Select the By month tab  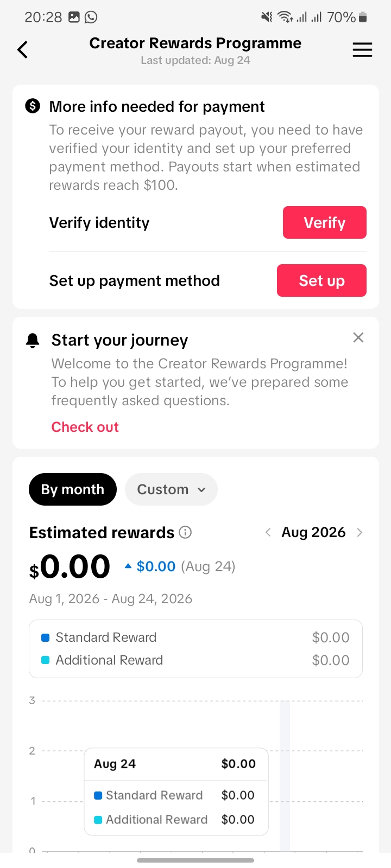tap(73, 489)
